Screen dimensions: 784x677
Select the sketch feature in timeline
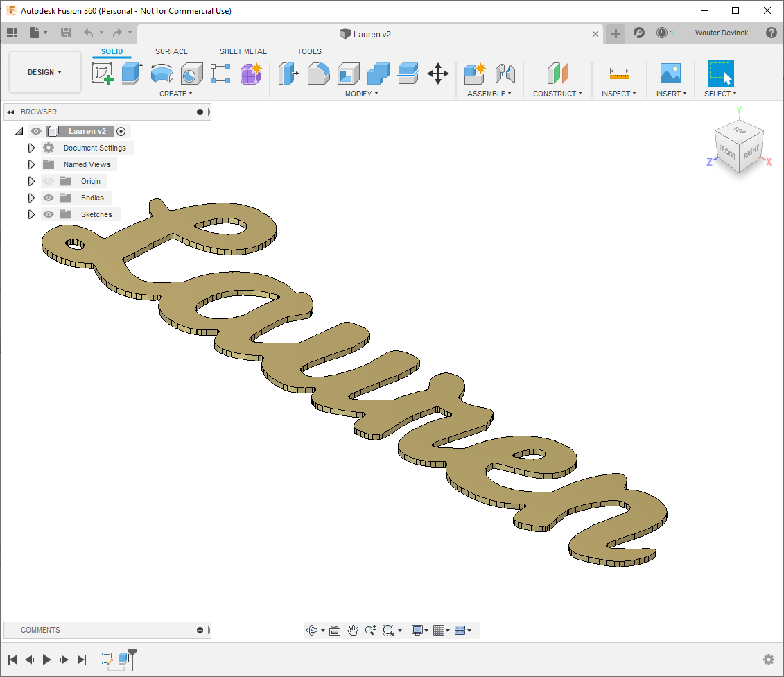[x=107, y=659]
